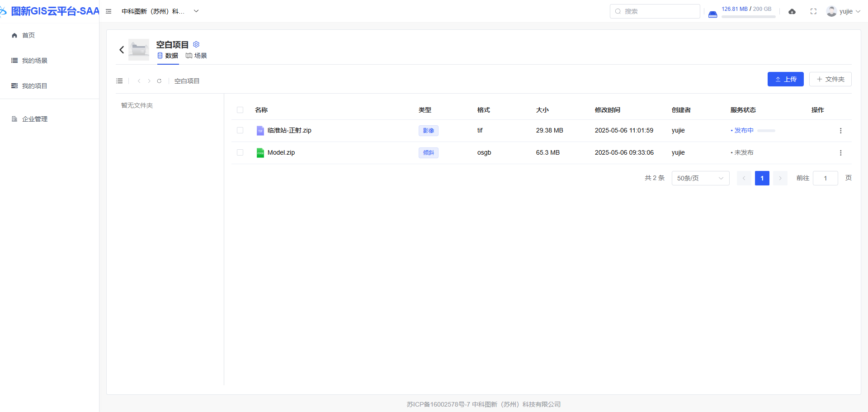Open more actions for 临淮站-正射.zip
868x412 pixels.
click(x=840, y=131)
